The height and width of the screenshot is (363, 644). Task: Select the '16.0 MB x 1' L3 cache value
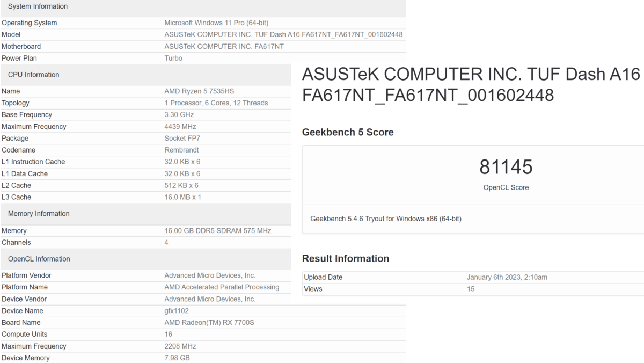(x=183, y=198)
